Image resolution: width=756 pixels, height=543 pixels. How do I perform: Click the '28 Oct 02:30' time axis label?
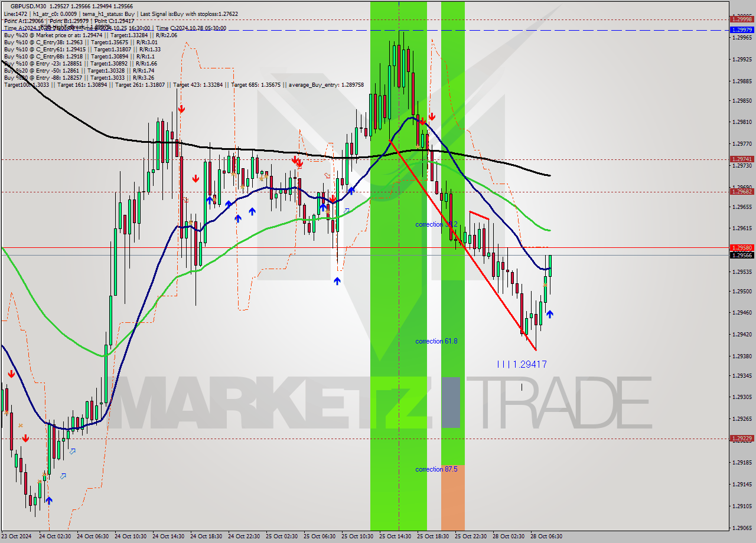[x=508, y=537]
